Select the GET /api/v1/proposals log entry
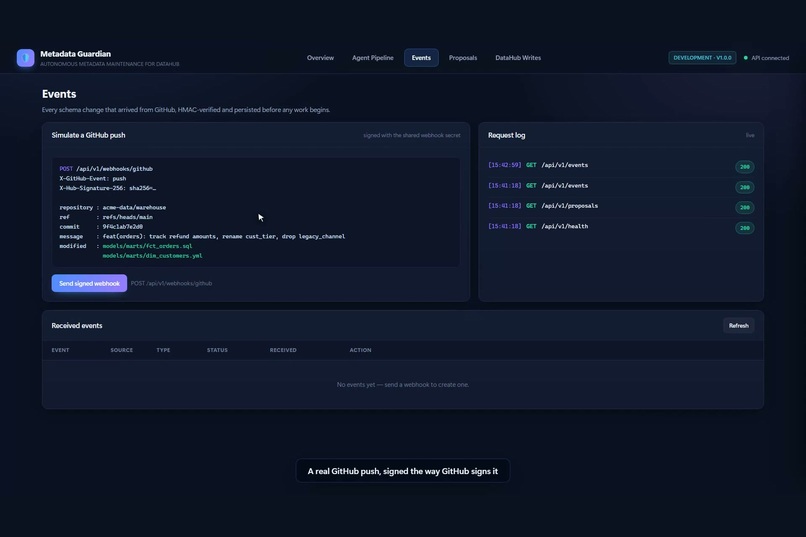 coord(621,206)
